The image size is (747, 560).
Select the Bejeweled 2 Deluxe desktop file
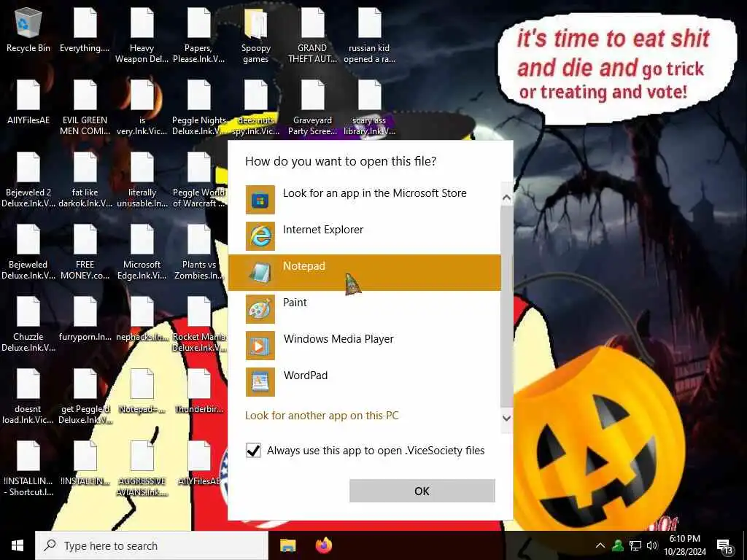point(28,180)
